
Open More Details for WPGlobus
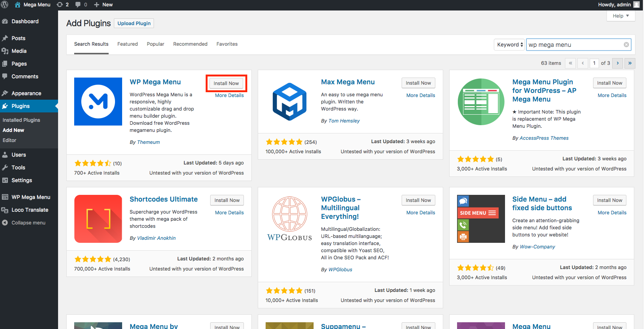[x=421, y=212]
